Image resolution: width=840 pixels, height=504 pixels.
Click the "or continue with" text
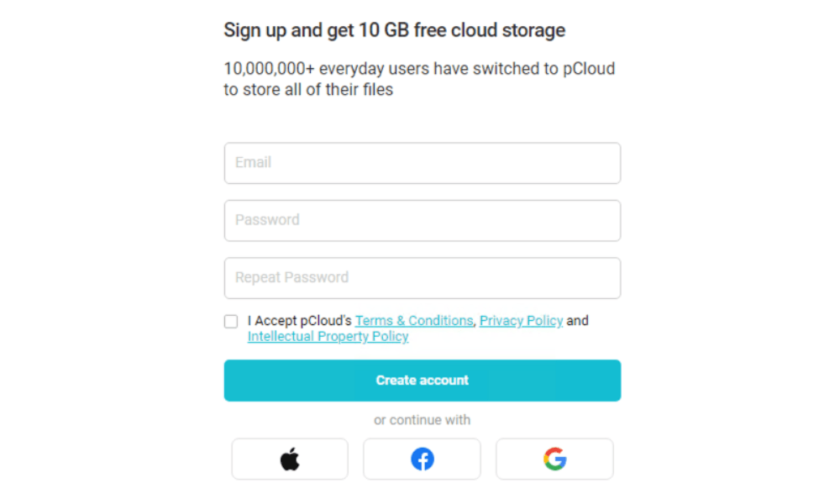click(x=423, y=420)
